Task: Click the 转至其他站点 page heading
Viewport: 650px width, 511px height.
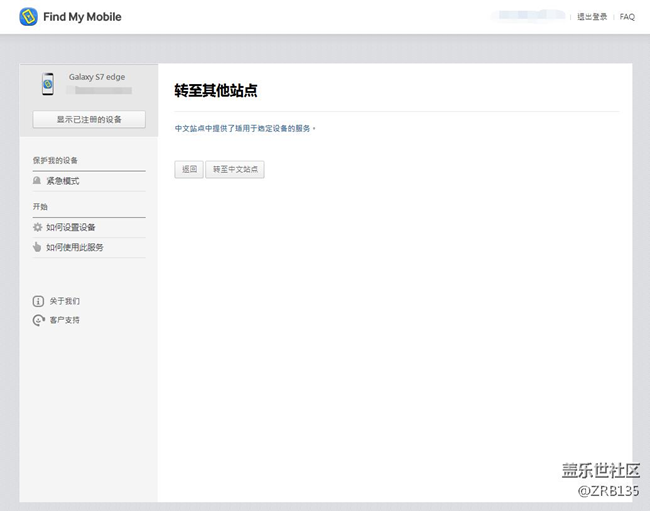Action: tap(216, 90)
